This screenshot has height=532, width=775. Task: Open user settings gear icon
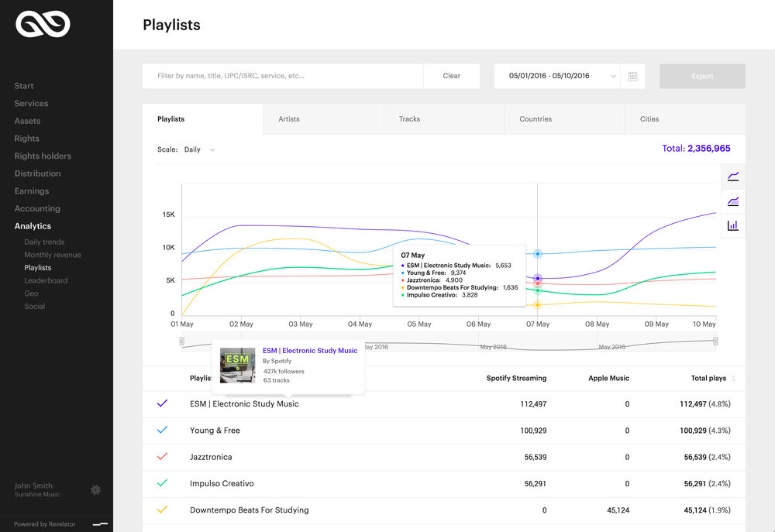95,489
